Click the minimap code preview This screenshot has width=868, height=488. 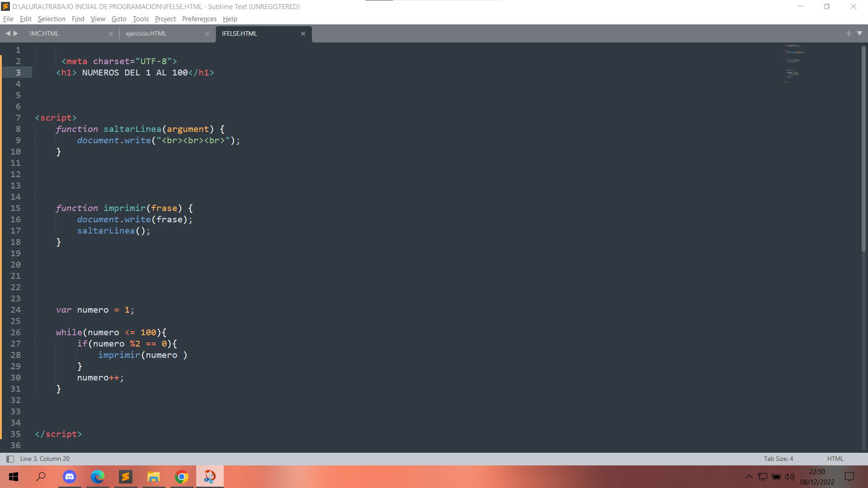point(794,63)
